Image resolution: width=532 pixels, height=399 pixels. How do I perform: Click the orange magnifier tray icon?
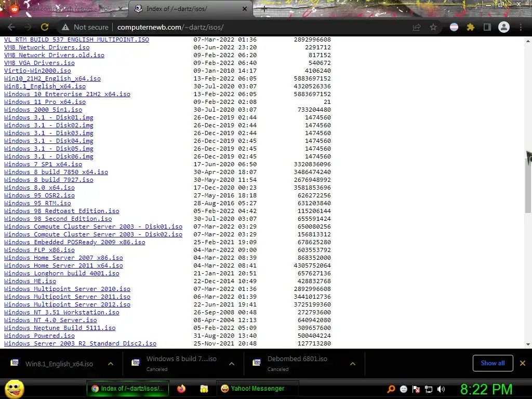[391, 389]
